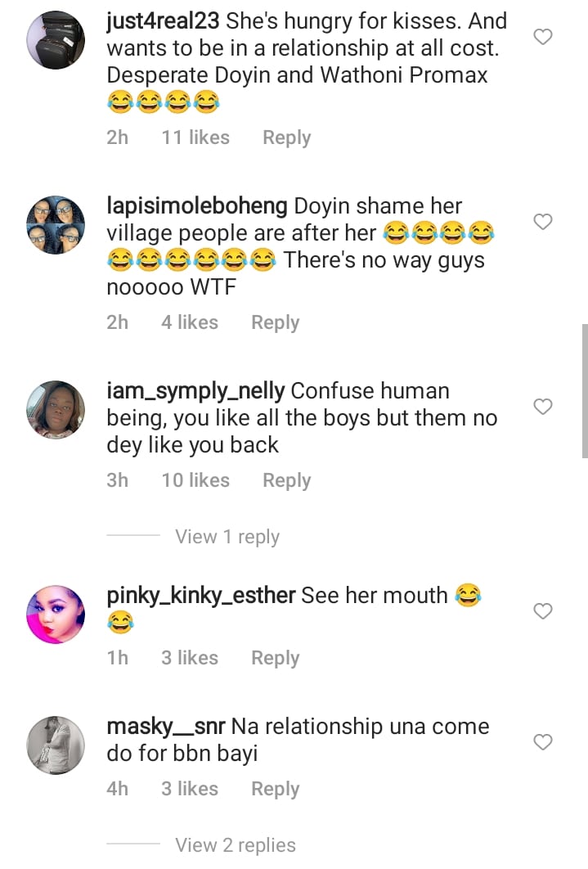Open just4real23's profile picture
The width and height of the screenshot is (588, 869).
tap(56, 40)
